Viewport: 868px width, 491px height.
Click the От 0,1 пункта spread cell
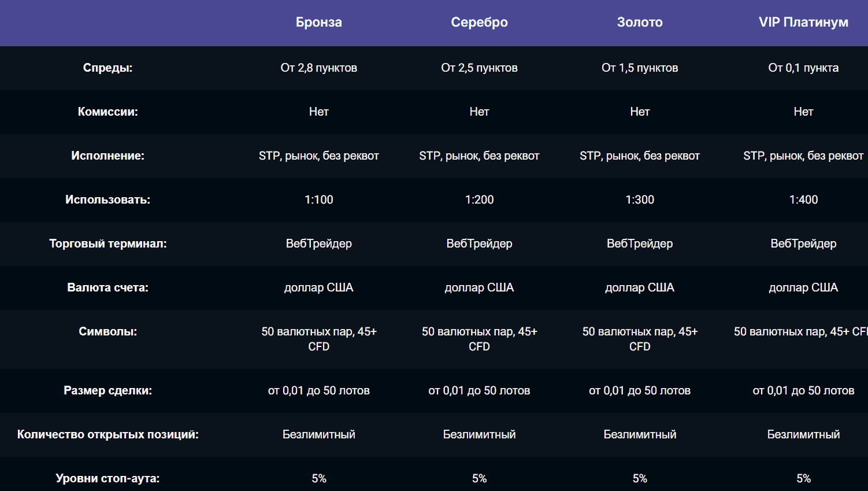tap(803, 68)
